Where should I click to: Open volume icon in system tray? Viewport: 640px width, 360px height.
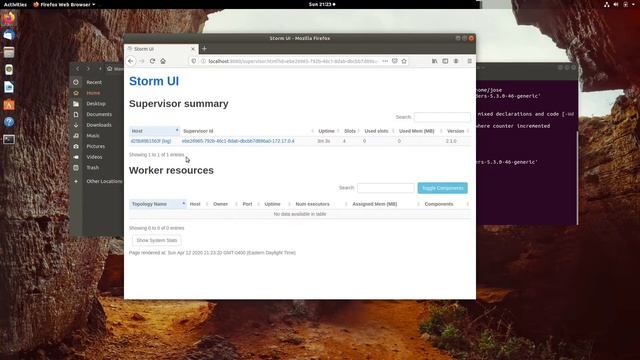[616, 4]
